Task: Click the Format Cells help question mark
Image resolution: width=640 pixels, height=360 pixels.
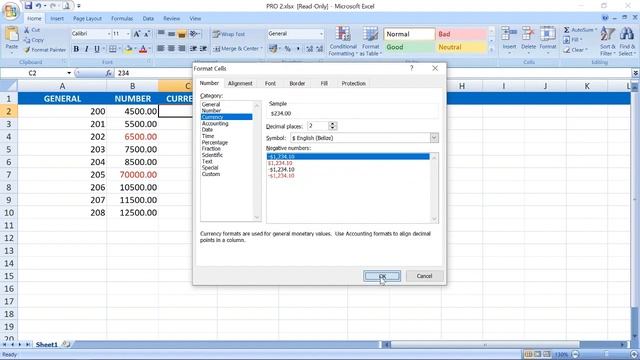Action: (411, 68)
